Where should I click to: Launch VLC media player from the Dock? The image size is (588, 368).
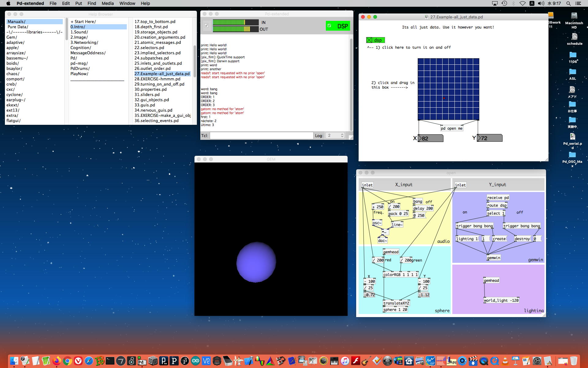(505, 361)
